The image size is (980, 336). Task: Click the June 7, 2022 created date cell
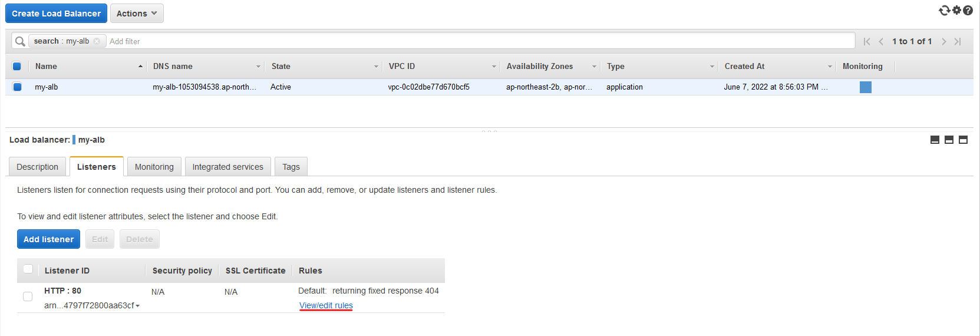(776, 87)
